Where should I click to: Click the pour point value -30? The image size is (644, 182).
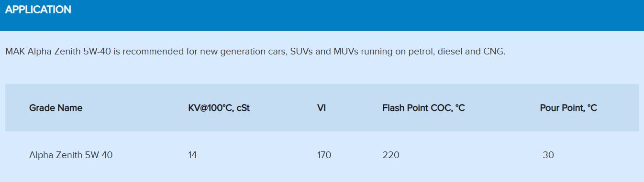(547, 155)
